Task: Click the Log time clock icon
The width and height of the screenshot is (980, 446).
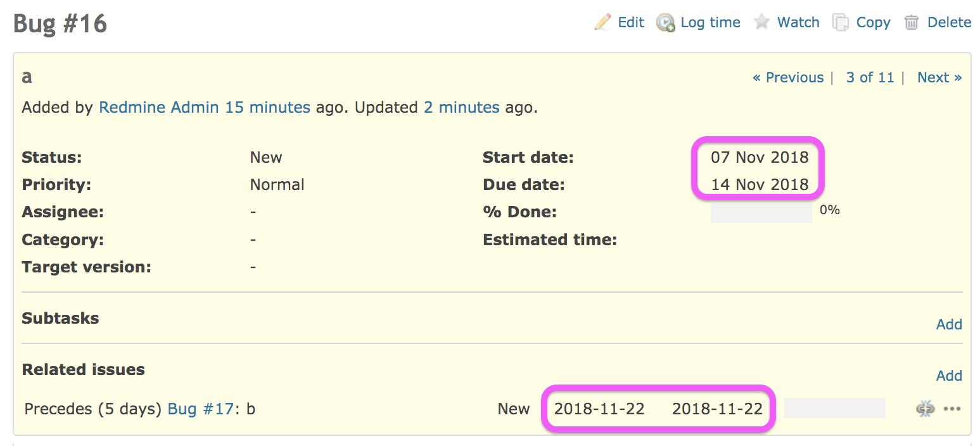Action: coord(665,23)
